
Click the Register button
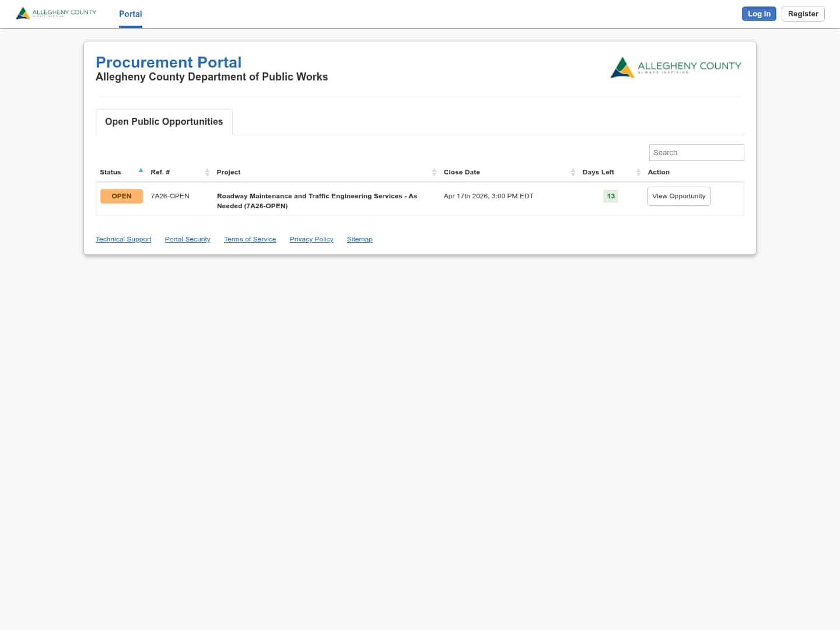(803, 13)
